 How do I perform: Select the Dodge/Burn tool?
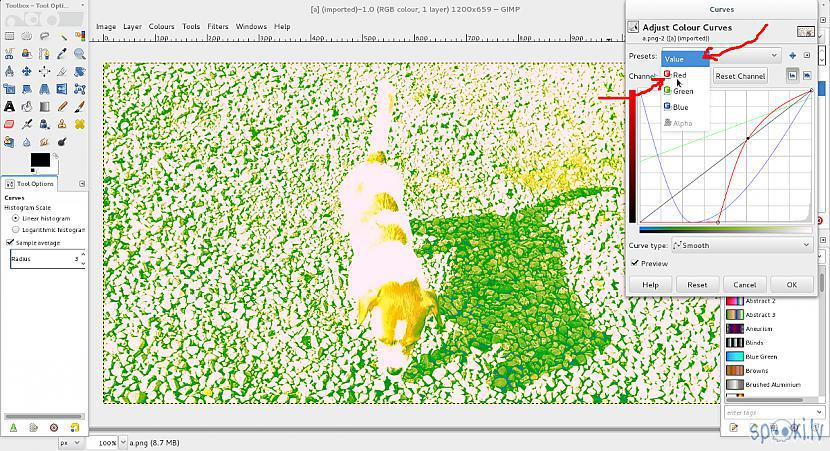[x=62, y=142]
